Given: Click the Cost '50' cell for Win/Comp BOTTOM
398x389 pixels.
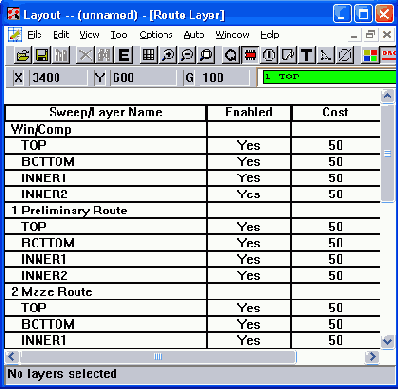Looking at the screenshot, I should (x=335, y=162).
